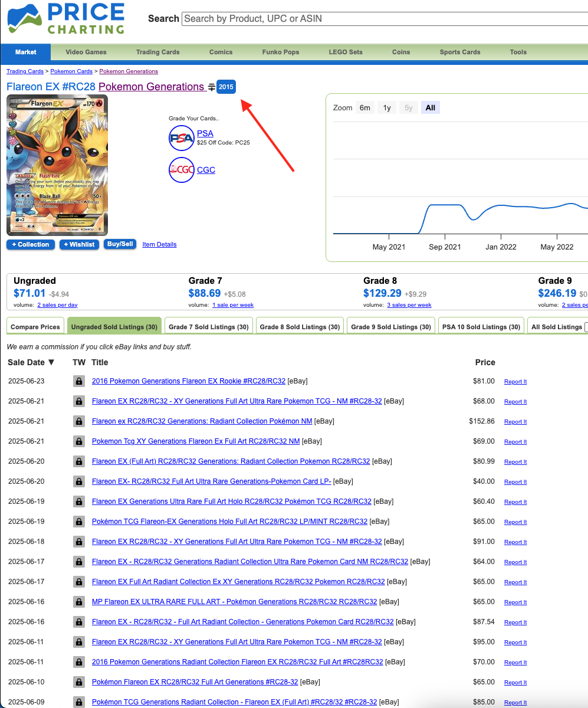This screenshot has width=588, height=708.
Task: Set chart zoom to 6m
Action: click(365, 107)
